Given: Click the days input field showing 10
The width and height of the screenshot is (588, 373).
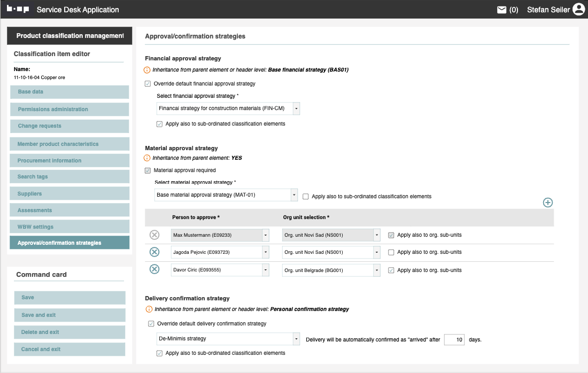Looking at the screenshot, I should pos(454,339).
